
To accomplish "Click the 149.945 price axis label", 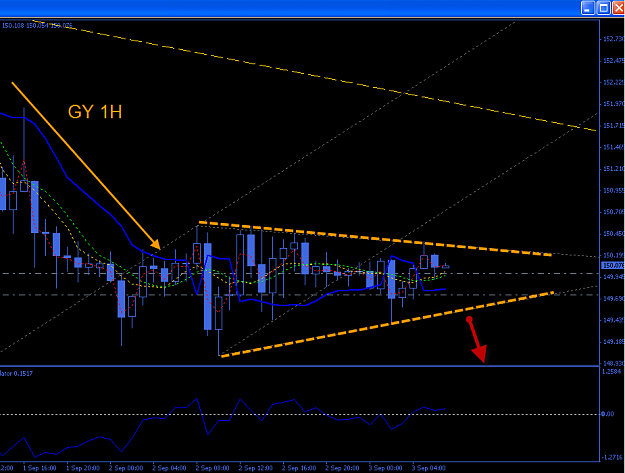I will [x=613, y=277].
